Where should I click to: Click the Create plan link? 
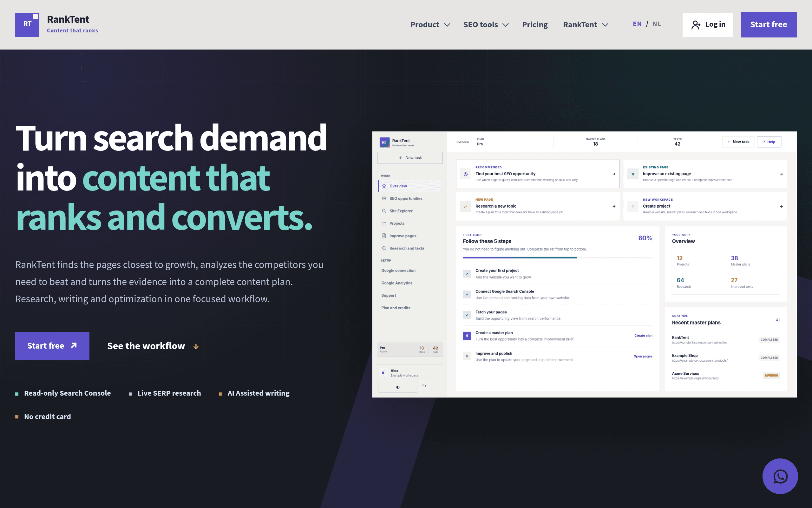tap(643, 336)
